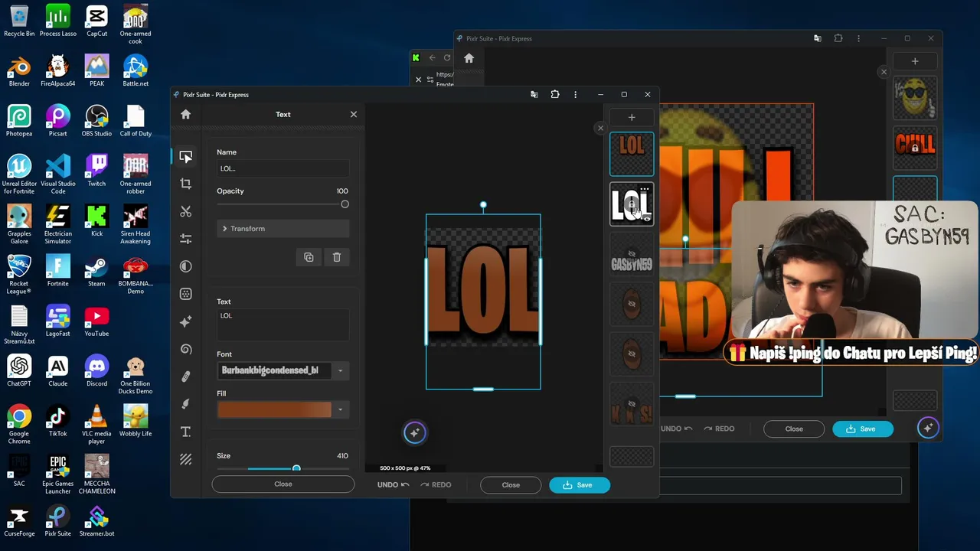
Task: Click REDO in the front window
Action: click(436, 484)
